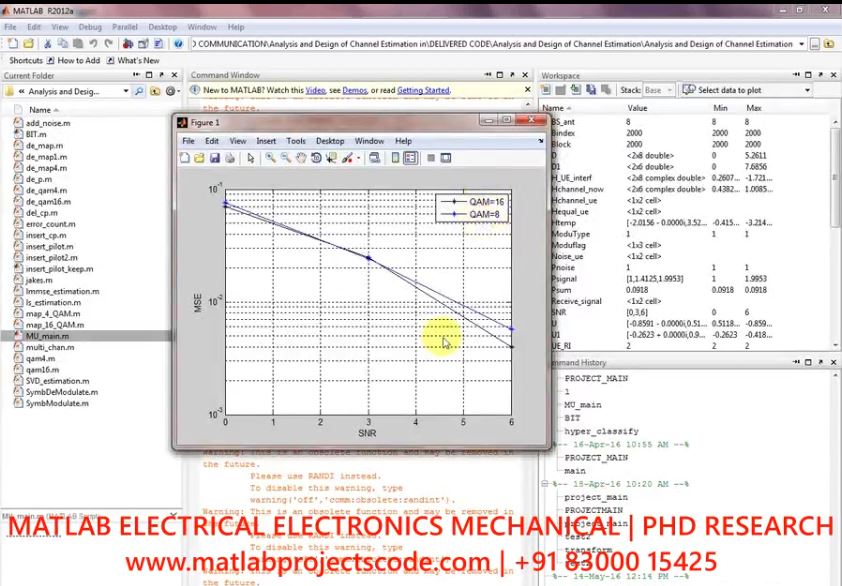
Task: Click the Getting Started link
Action: tap(423, 90)
